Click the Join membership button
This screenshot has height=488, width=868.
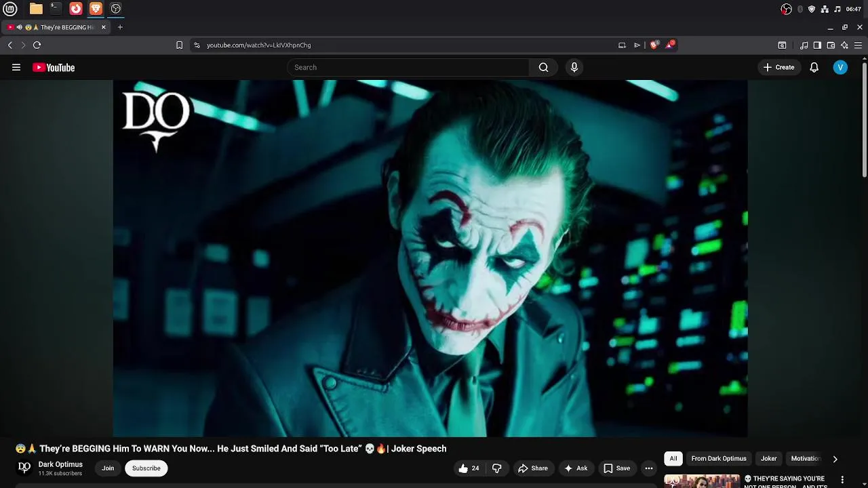coord(108,468)
